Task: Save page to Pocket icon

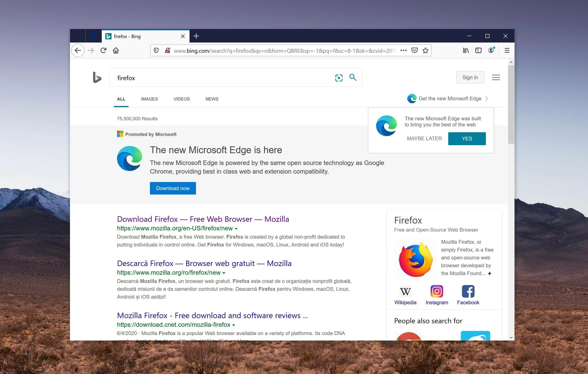Action: (414, 51)
